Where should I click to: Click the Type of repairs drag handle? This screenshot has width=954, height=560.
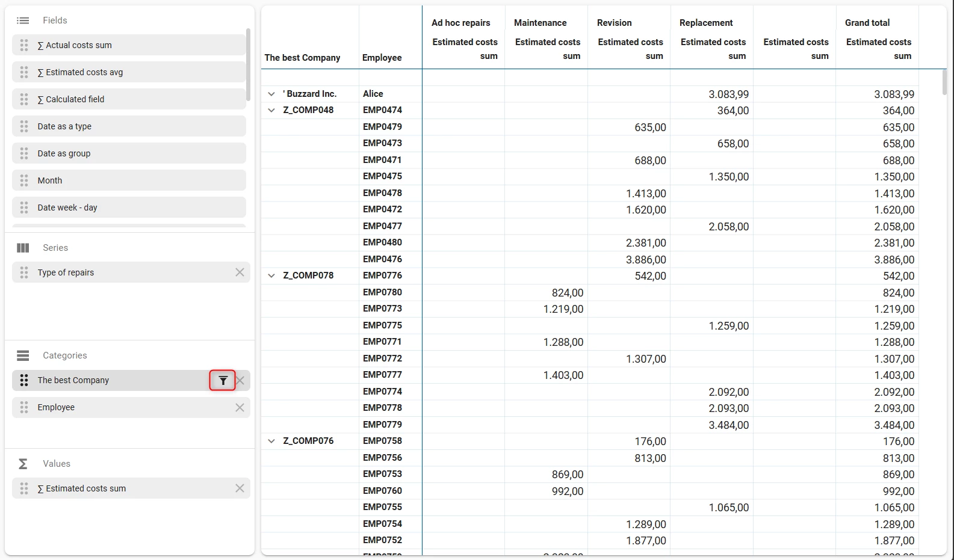coord(24,272)
